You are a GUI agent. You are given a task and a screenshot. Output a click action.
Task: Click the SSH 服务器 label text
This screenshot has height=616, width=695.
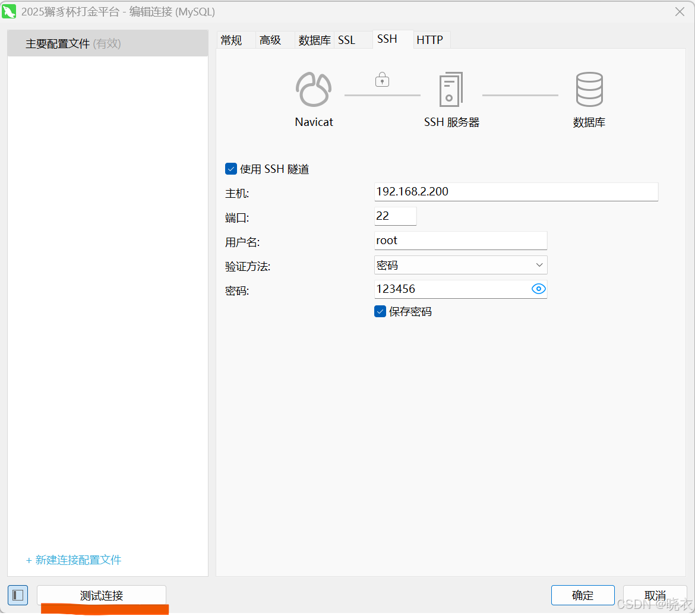pos(451,122)
